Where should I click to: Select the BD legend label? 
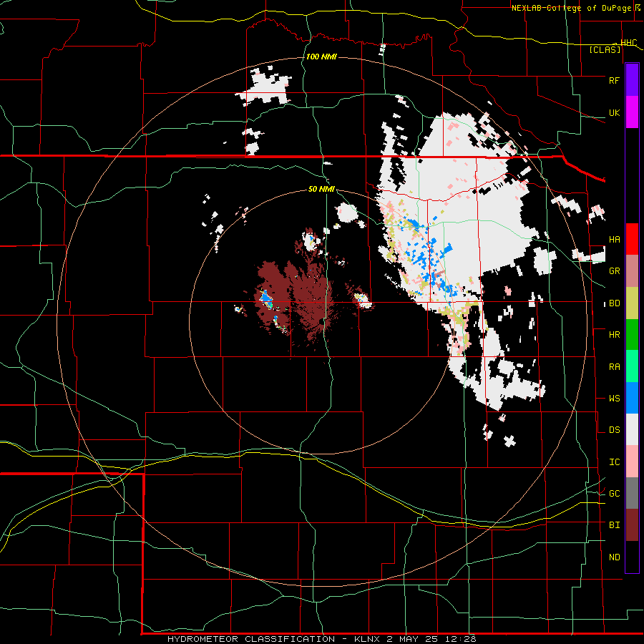(614, 303)
